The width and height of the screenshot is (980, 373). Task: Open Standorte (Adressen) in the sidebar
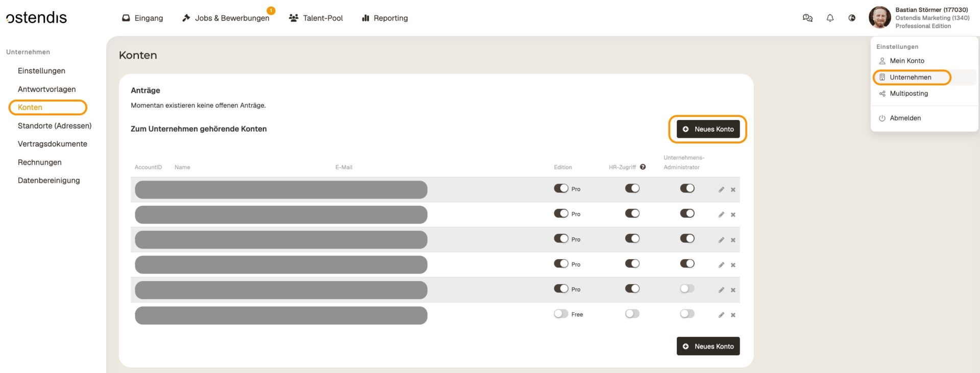(x=55, y=126)
